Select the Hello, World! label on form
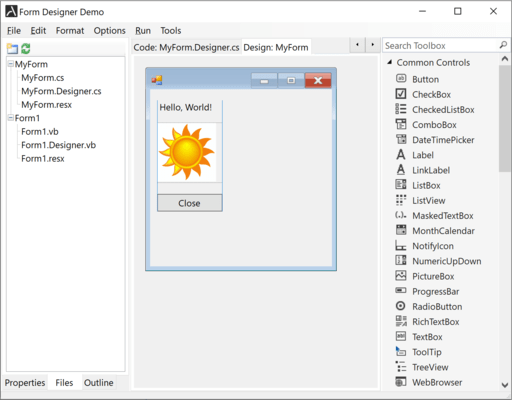 tap(186, 107)
